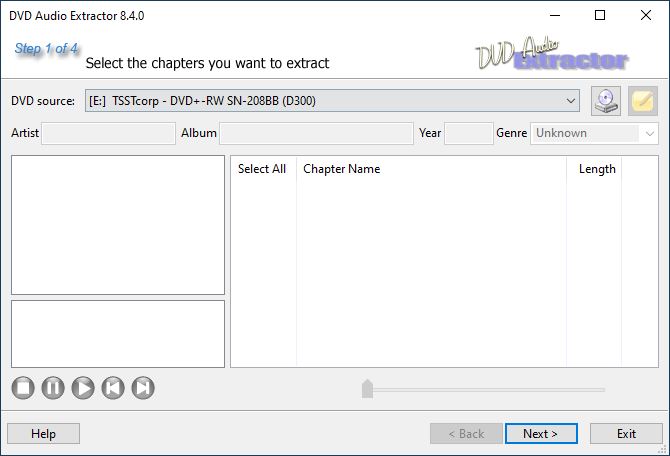Exit the application using Exit button
Viewport: 670px width, 456px height.
point(626,434)
